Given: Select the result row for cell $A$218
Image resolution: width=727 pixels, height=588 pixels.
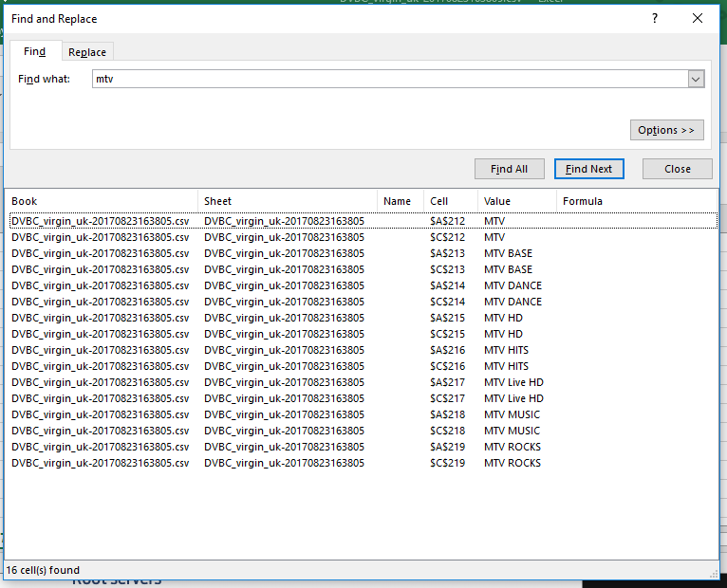Looking at the screenshot, I should pyautogui.click(x=363, y=414).
